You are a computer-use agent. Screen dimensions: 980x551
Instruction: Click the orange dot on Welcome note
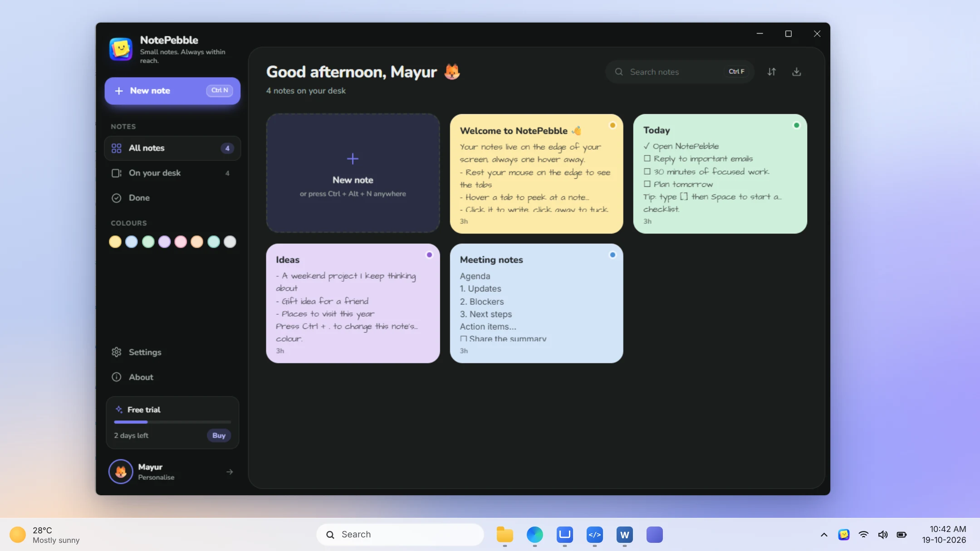pos(612,125)
